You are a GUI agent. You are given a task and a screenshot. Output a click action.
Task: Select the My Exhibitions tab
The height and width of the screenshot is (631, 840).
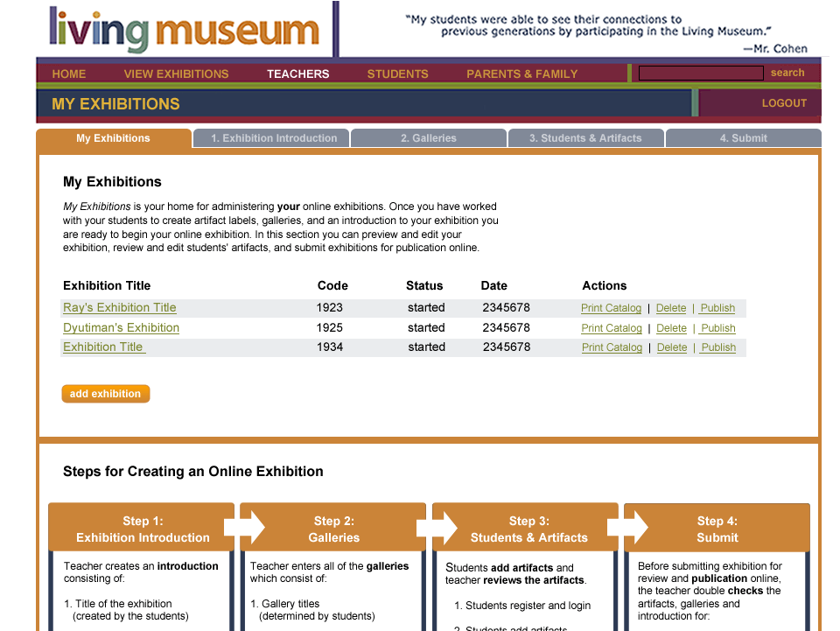tap(113, 138)
